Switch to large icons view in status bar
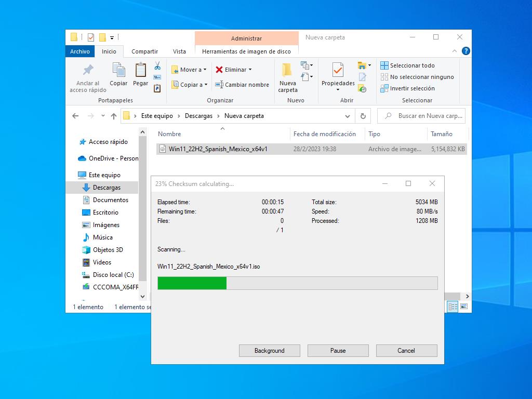Screen dimensions: 532x399 (x=464, y=307)
